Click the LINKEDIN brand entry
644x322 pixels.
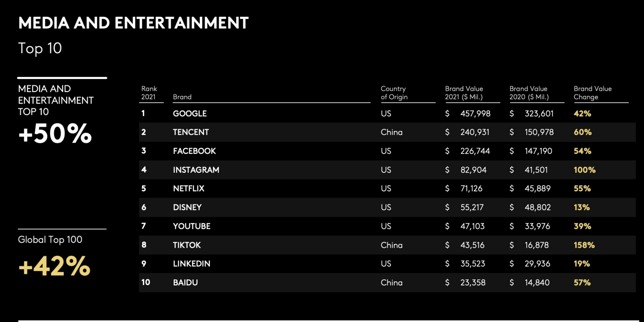(x=191, y=264)
